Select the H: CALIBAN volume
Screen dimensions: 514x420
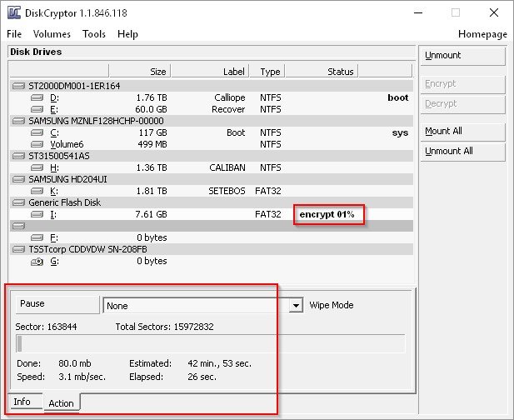[212, 167]
